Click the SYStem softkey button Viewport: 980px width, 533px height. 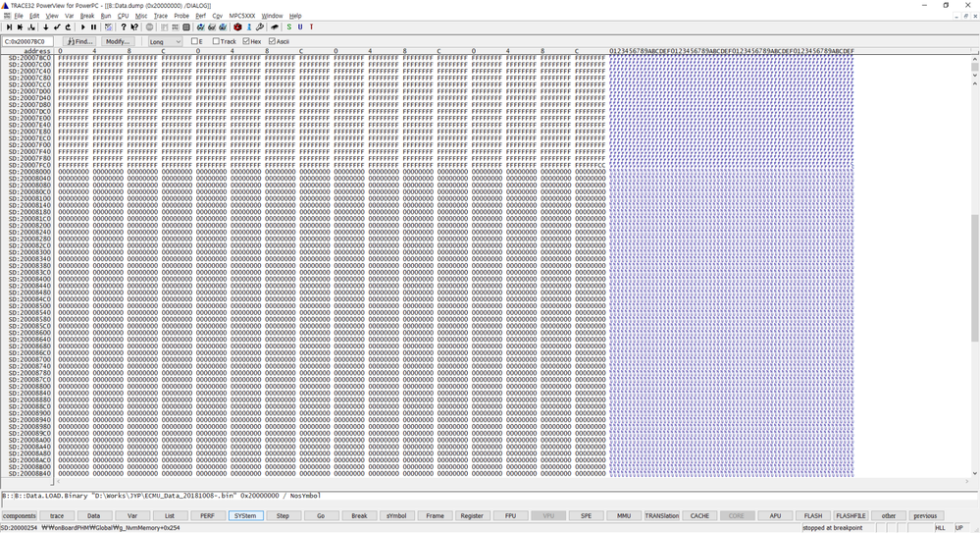pos(245,515)
